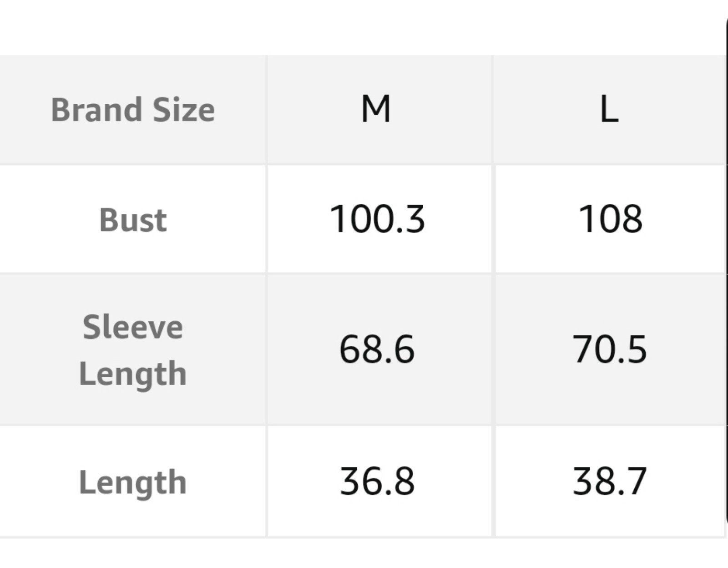Select the Length value 36.8
Image resolution: width=728 pixels, height=568 pixels.
coord(377,482)
